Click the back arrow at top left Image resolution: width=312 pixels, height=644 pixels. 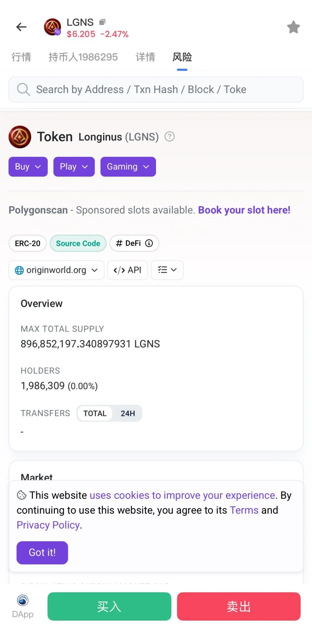click(x=21, y=27)
